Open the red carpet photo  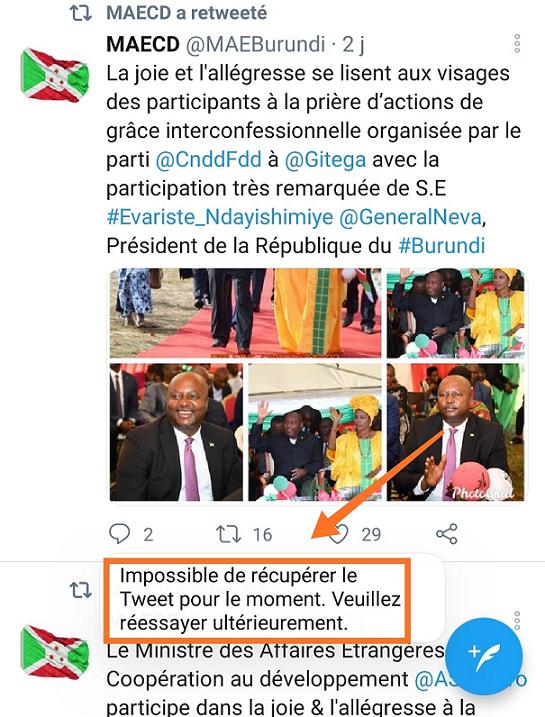[x=246, y=313]
